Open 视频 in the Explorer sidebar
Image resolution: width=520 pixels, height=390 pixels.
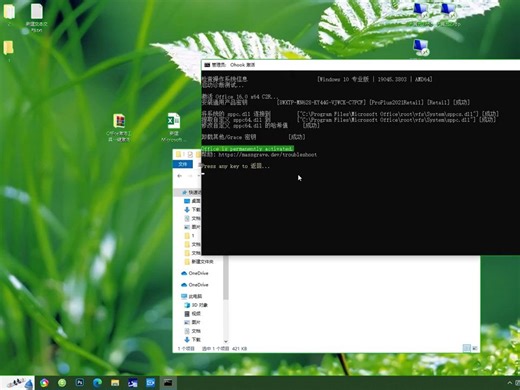192,314
